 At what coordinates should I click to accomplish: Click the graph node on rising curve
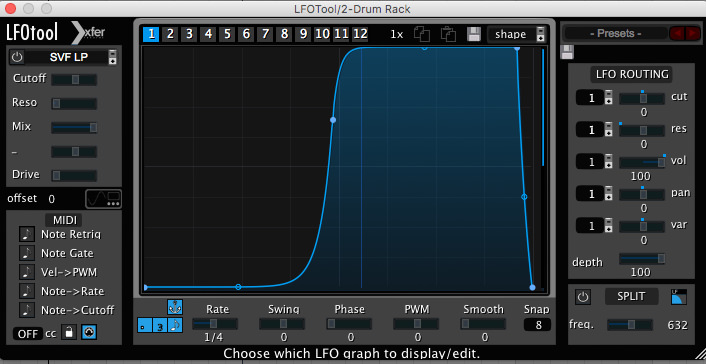click(333, 120)
